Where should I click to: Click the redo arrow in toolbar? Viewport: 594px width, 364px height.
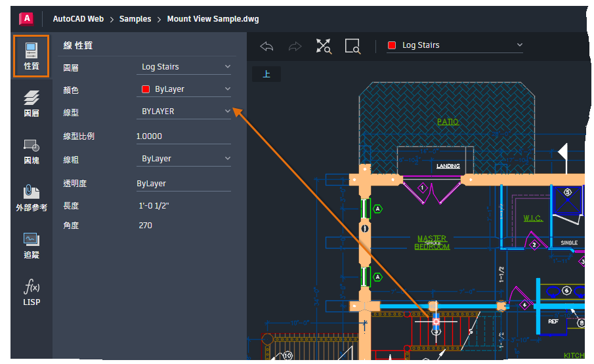click(x=295, y=47)
